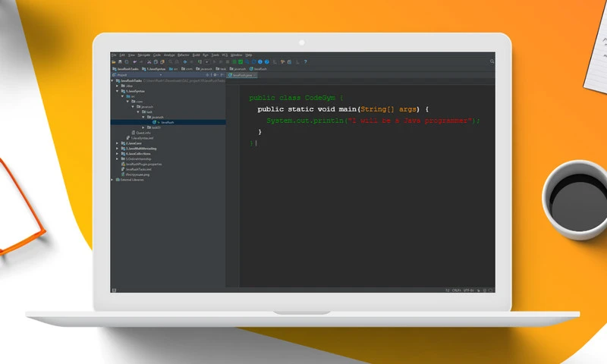Click the Make Project build icon
Image resolution: width=607 pixels, height=364 pixels.
pos(200,61)
